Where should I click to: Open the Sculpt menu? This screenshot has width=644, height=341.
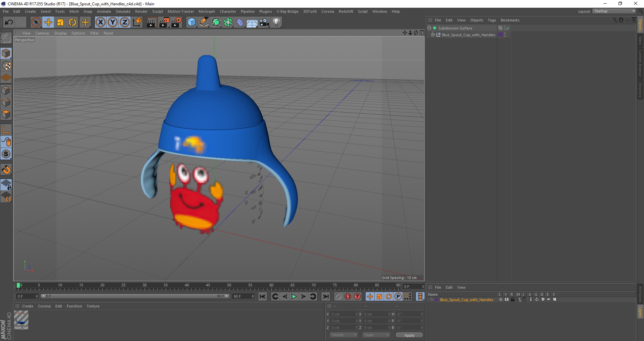[157, 11]
